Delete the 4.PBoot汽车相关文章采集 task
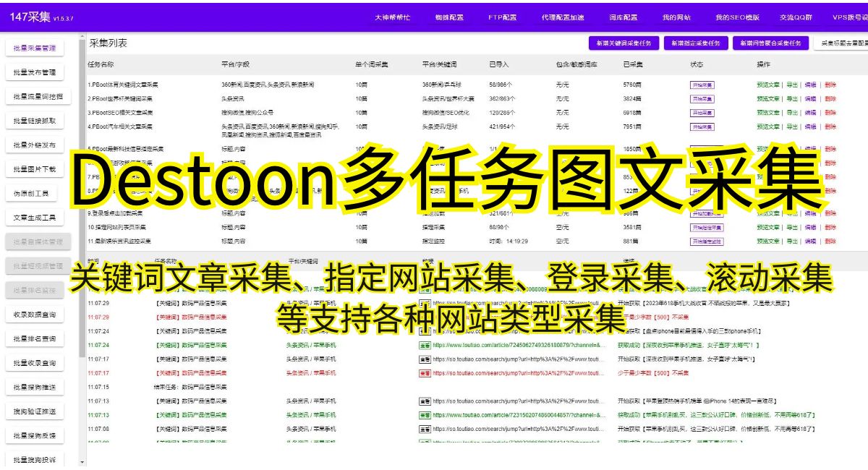Screen dimensions: 868x470 click(x=830, y=127)
